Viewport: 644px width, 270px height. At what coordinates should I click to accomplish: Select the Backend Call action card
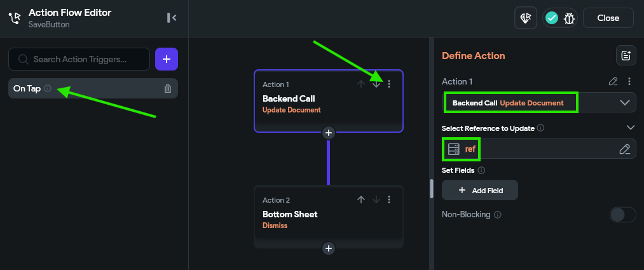pyautogui.click(x=329, y=101)
